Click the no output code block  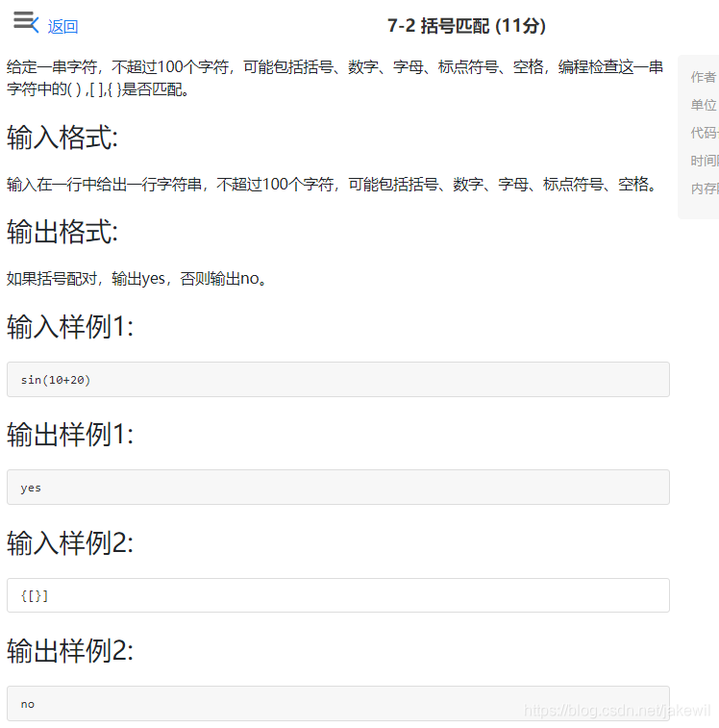(338, 704)
